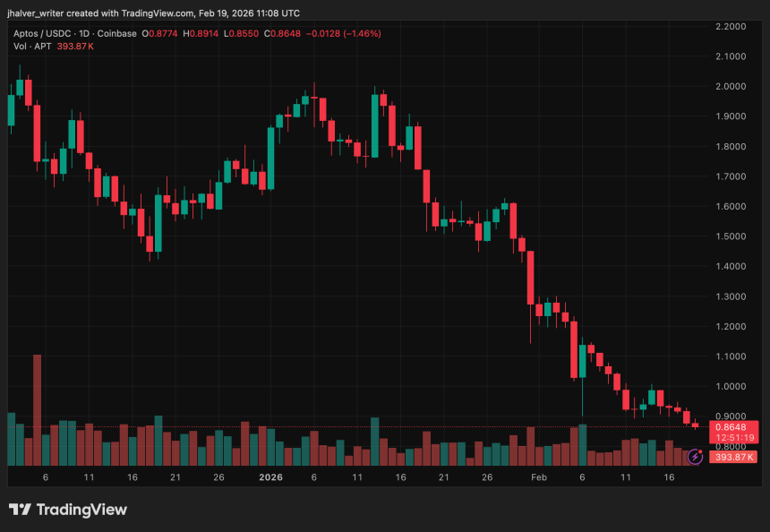This screenshot has height=532, width=770.
Task: Select the 2026 marker on the time axis
Action: [270, 477]
